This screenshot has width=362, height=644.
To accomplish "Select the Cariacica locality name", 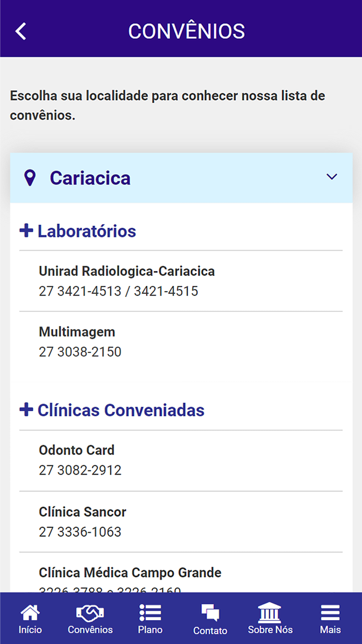I will (90, 178).
